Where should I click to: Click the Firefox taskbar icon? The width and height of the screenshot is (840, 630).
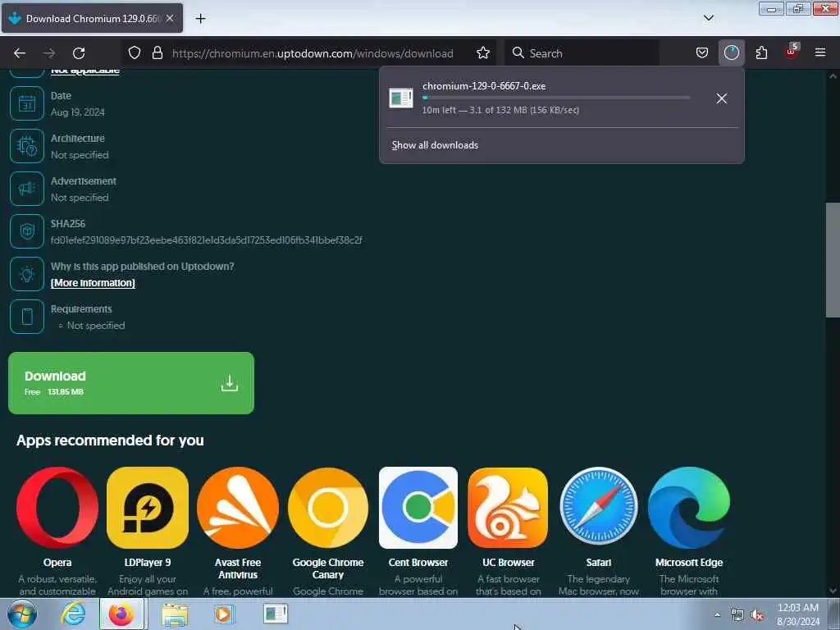pyautogui.click(x=121, y=614)
